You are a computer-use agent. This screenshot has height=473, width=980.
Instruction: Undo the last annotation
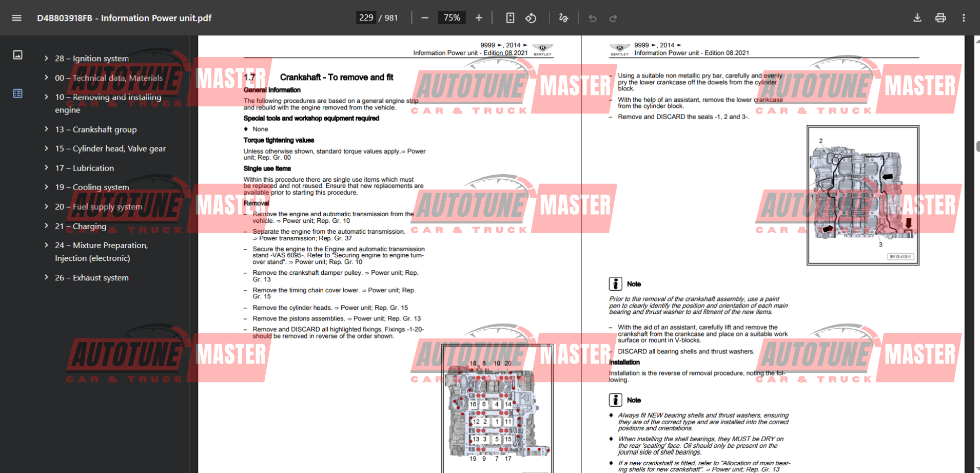pos(593,17)
